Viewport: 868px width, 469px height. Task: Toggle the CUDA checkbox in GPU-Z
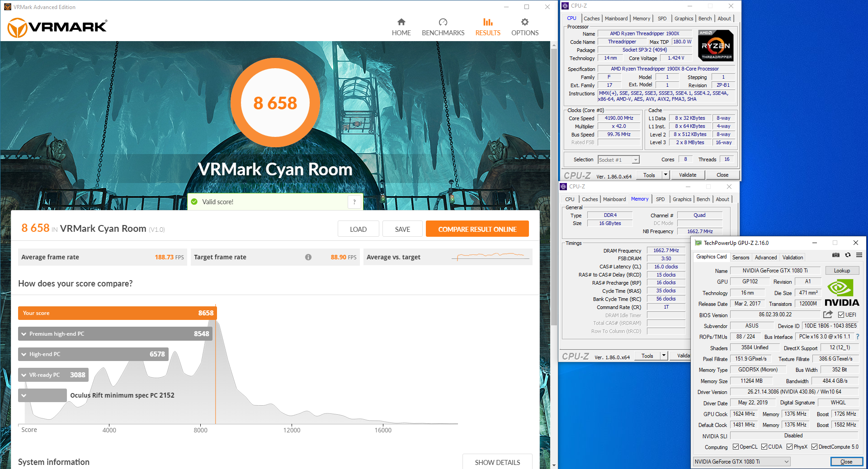(x=764, y=447)
